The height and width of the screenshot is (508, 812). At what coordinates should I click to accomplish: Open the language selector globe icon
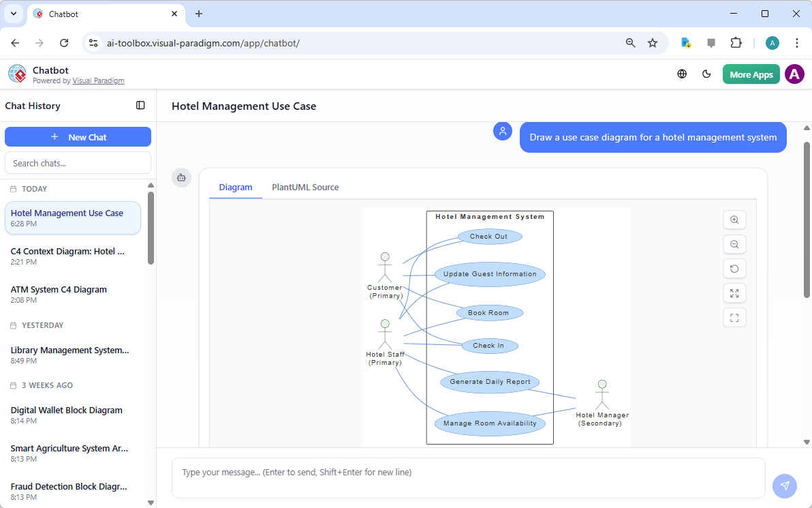[682, 74]
